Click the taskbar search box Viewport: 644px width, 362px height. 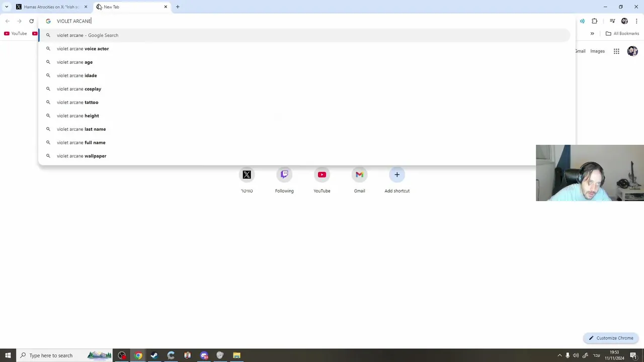[x=65, y=355]
